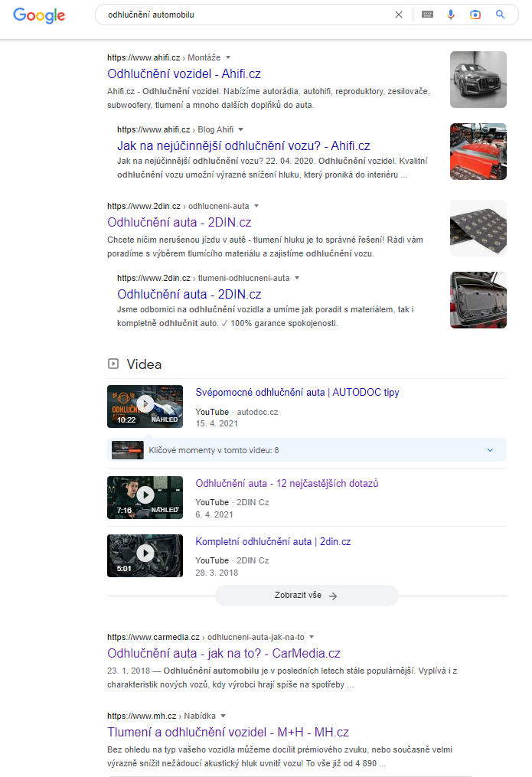Expand options arrow next to mh.cz Nabídka

pyautogui.click(x=223, y=716)
